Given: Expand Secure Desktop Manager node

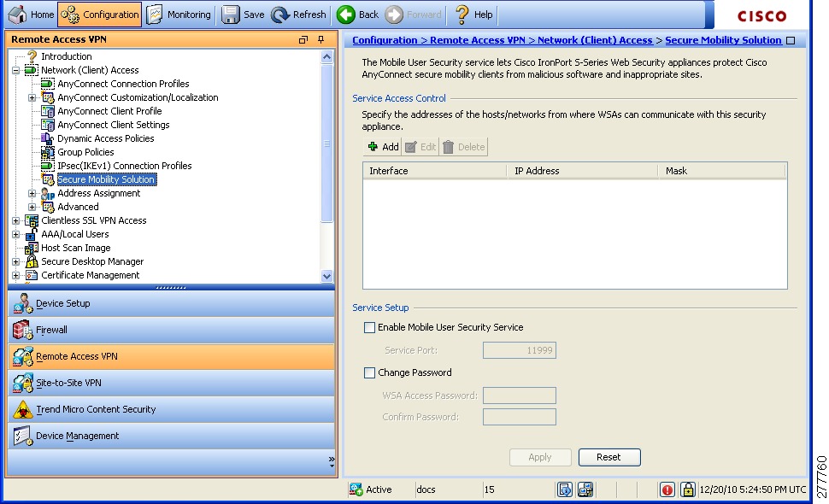Looking at the screenshot, I should pos(16,262).
